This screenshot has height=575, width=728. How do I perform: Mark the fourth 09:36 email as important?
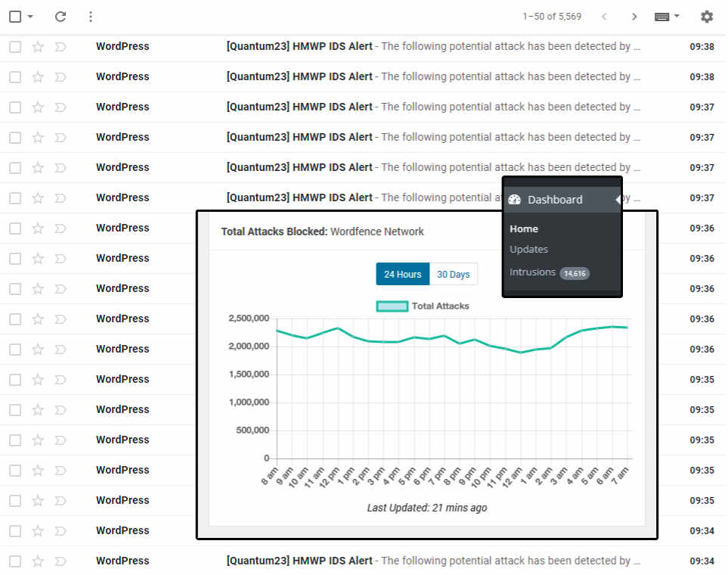click(x=60, y=319)
